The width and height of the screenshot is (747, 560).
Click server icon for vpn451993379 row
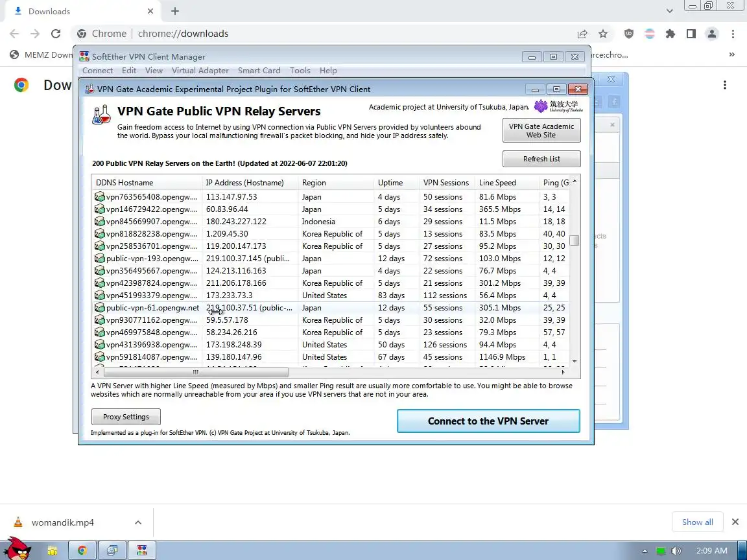[100, 296]
